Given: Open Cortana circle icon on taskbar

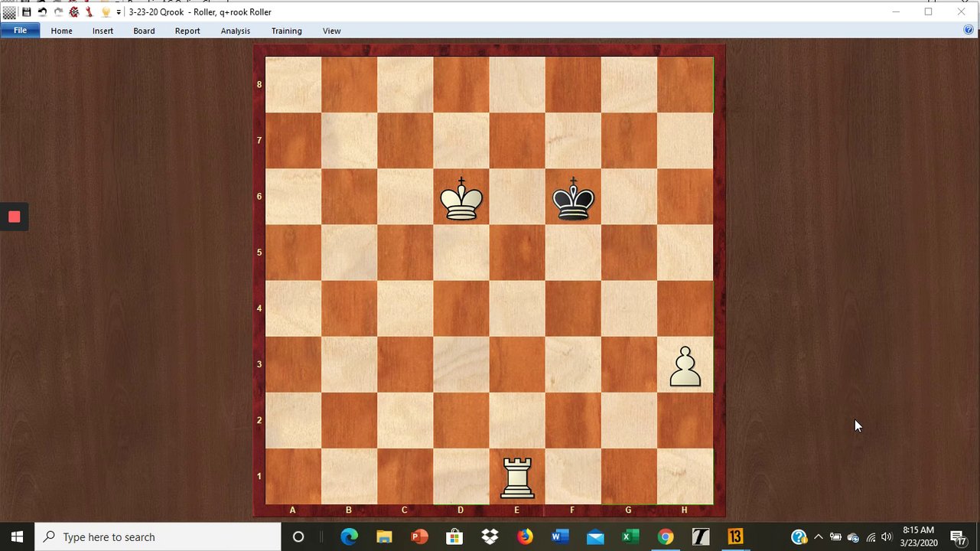Looking at the screenshot, I should [298, 537].
